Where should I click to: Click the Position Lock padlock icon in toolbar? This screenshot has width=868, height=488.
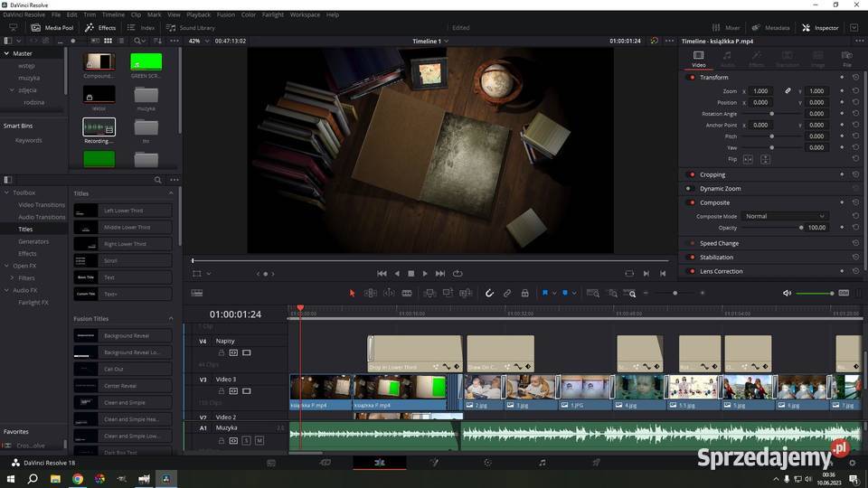click(524, 293)
